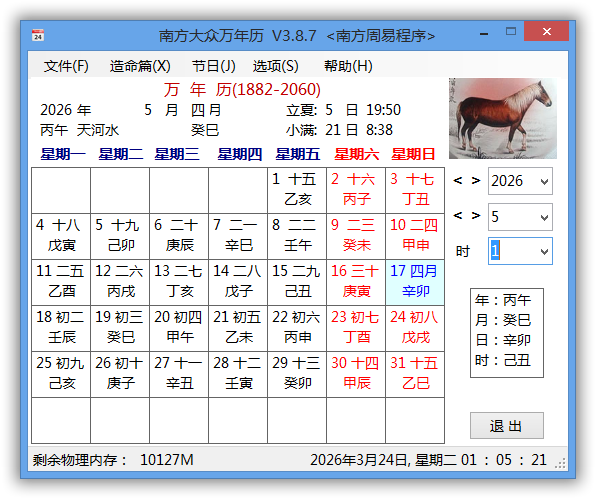This screenshot has width=596, height=499.
Task: Click the 星期日 column header
Action: (413, 154)
